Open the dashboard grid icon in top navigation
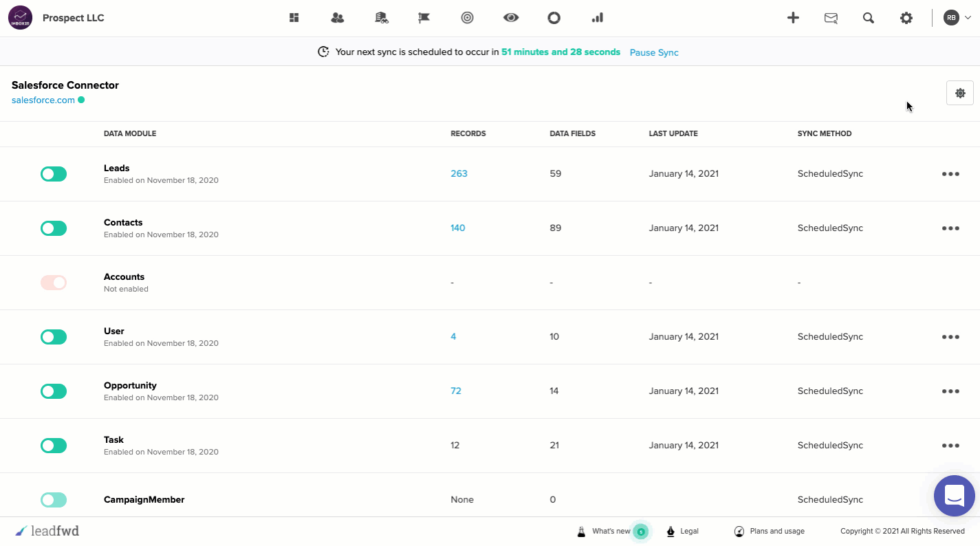Image resolution: width=980 pixels, height=546 pixels. [294, 18]
